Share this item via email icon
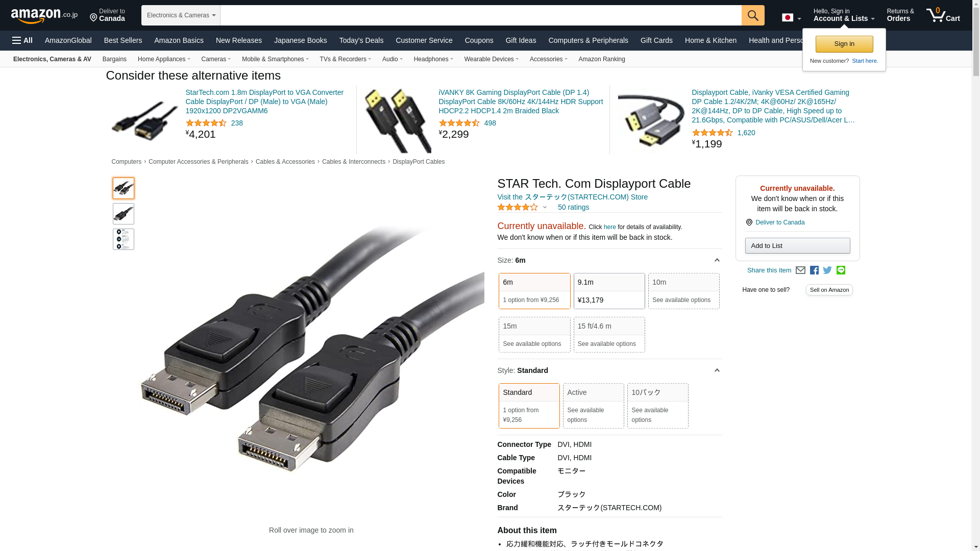980x551 pixels. tap(800, 270)
